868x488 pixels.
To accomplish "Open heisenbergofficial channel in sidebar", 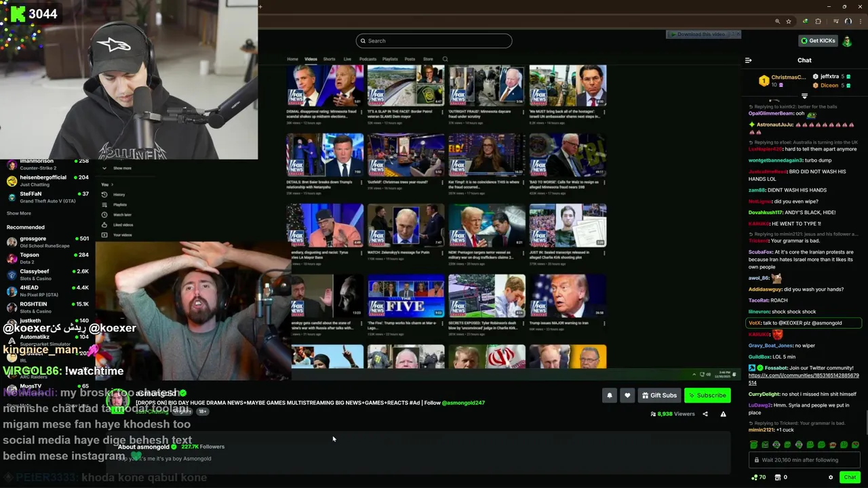I will (47, 180).
